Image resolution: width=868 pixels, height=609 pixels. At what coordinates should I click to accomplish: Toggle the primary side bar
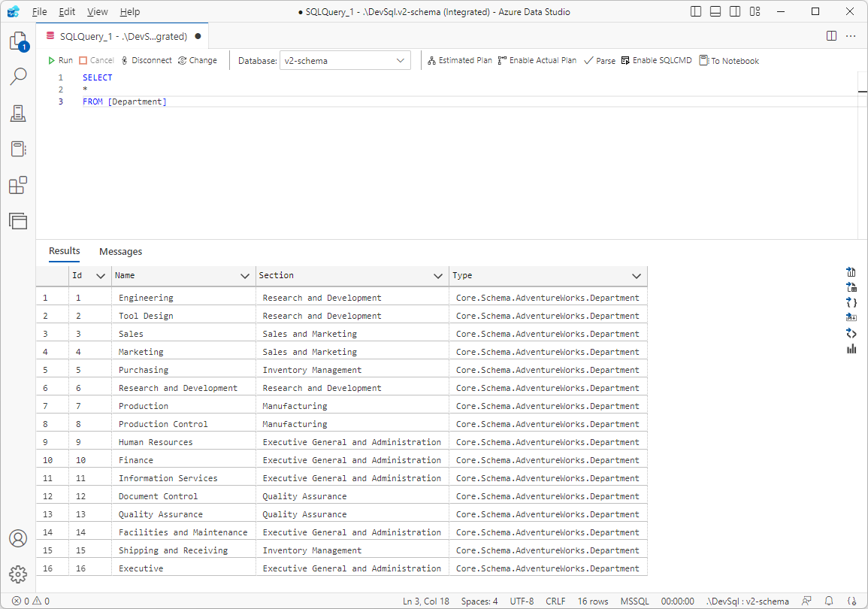pyautogui.click(x=696, y=11)
